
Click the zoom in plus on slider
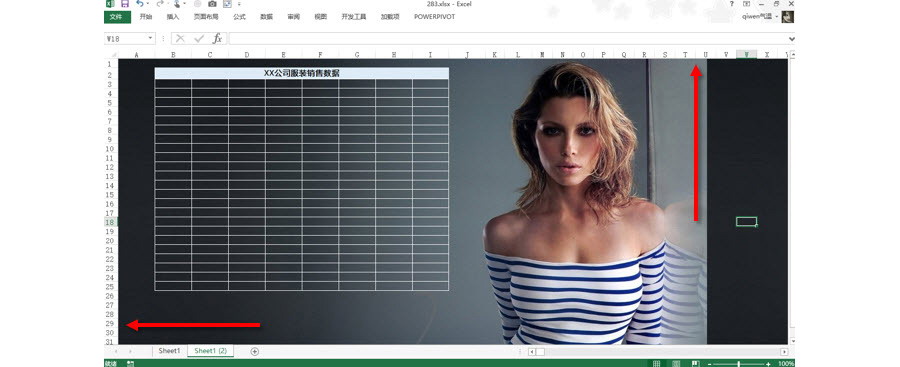click(x=769, y=364)
